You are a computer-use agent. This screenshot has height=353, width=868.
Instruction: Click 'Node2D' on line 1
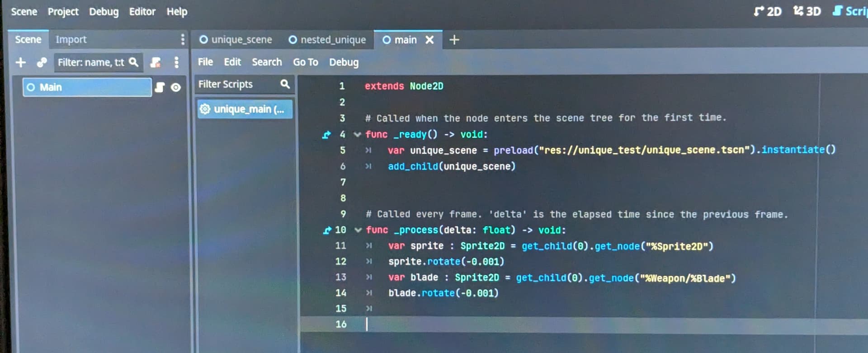[x=426, y=86]
